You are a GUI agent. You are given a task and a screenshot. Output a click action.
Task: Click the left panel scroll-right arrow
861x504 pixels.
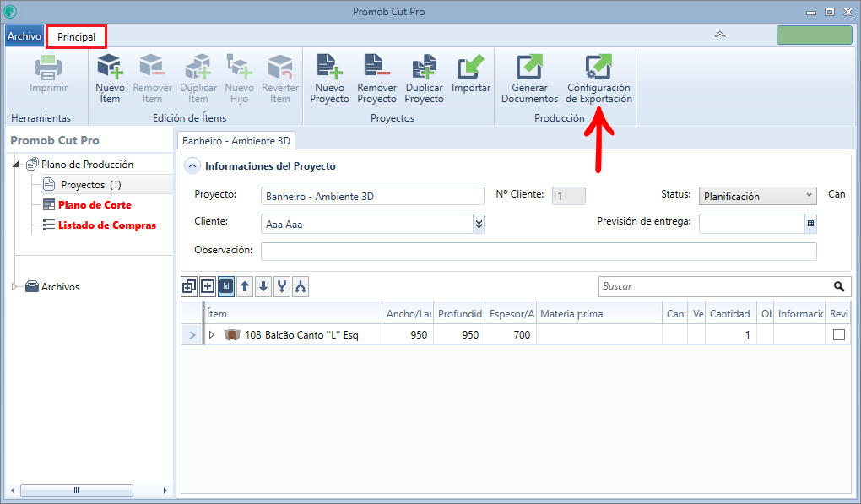coord(165,490)
